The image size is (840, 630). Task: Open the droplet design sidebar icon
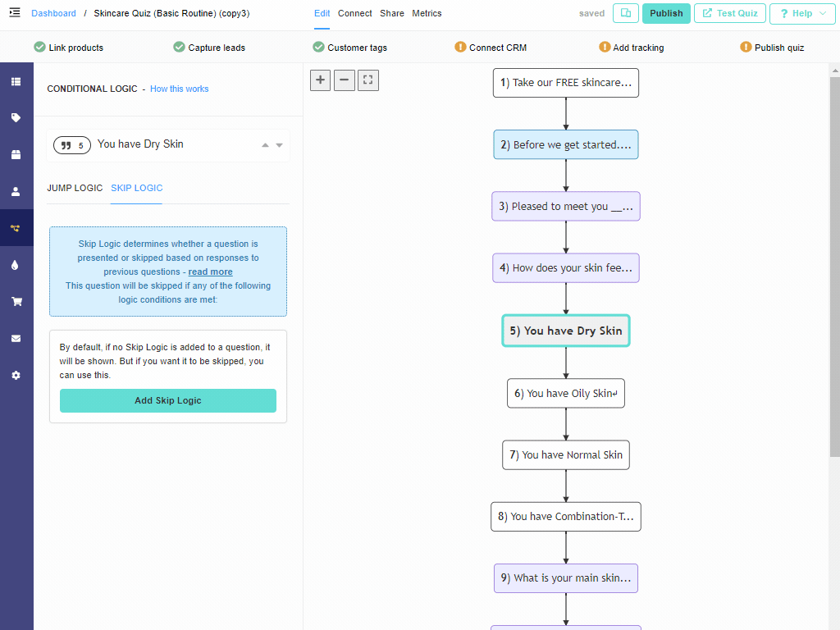(15, 265)
